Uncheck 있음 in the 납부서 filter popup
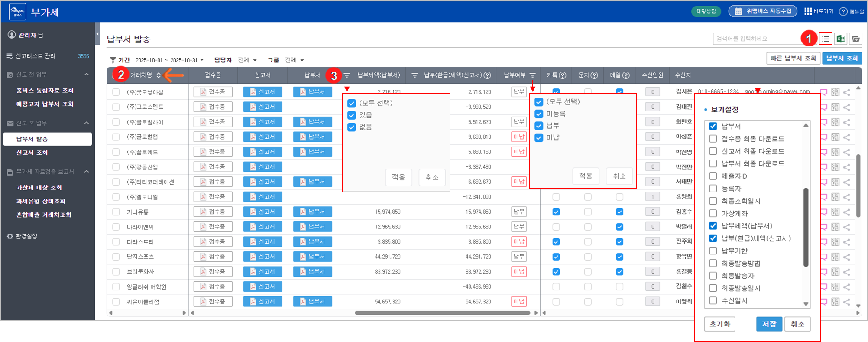The width and height of the screenshot is (868, 342). (352, 115)
